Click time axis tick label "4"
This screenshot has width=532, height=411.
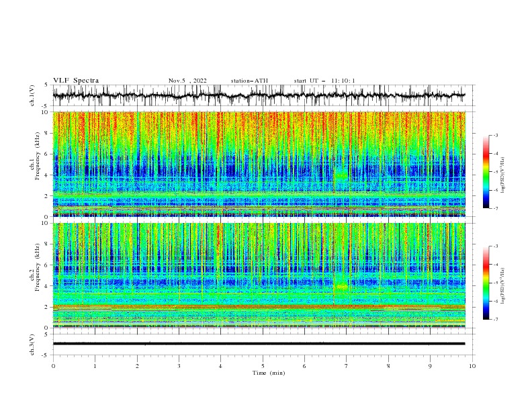click(x=221, y=366)
